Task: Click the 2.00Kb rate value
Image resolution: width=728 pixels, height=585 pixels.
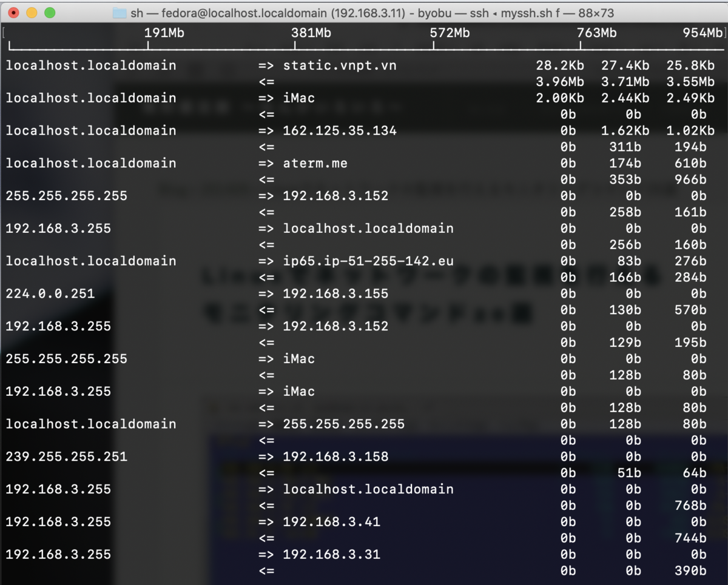Action: 559,98
